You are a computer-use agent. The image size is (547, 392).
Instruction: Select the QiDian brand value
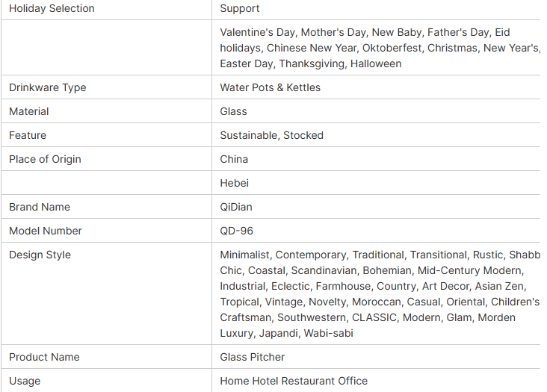236,207
